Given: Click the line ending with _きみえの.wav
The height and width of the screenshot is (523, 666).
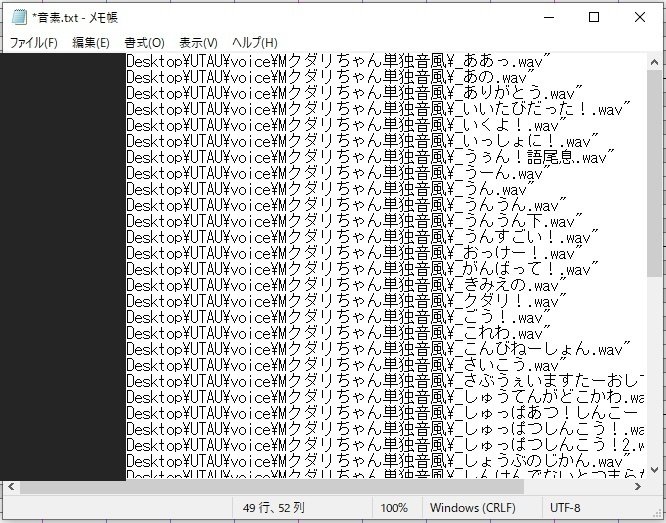Looking at the screenshot, I should [x=347, y=286].
